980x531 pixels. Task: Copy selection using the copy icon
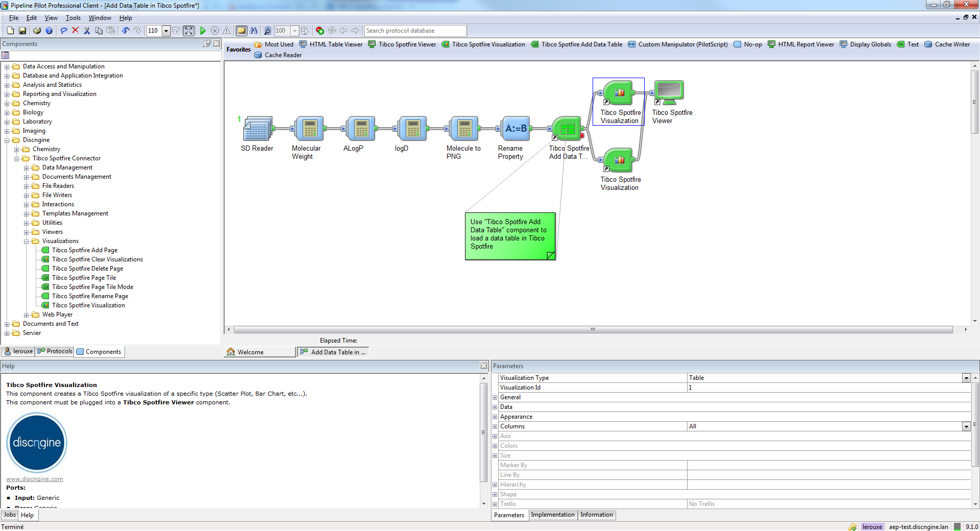[x=99, y=31]
